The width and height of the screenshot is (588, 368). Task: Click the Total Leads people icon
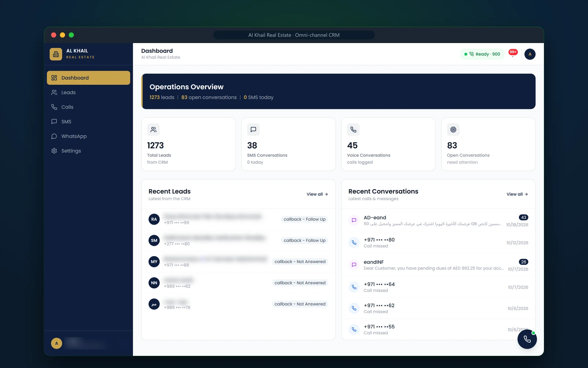click(x=154, y=130)
